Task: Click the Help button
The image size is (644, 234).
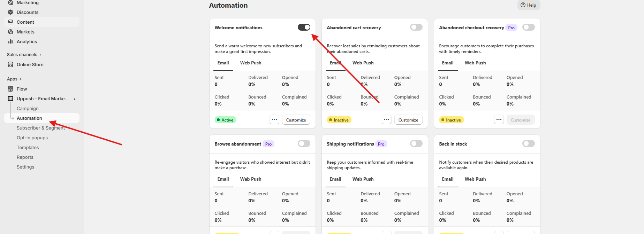Action: click(528, 5)
